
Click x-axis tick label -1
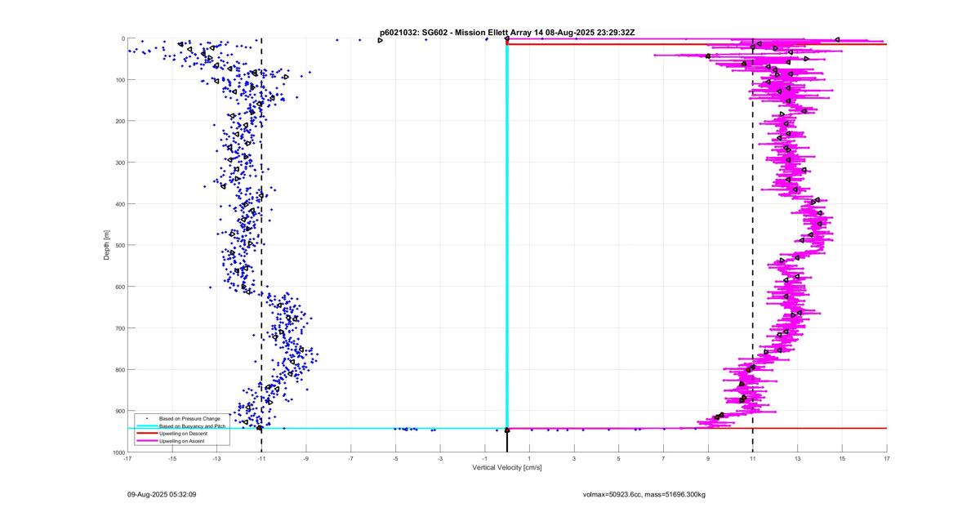tap(485, 459)
